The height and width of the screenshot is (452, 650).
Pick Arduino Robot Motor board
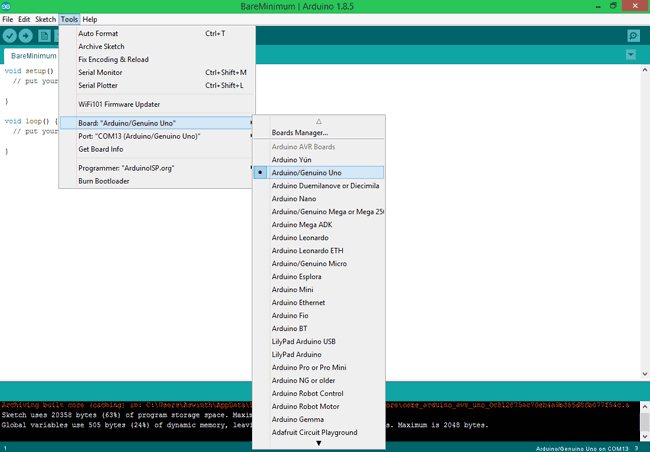(319, 406)
